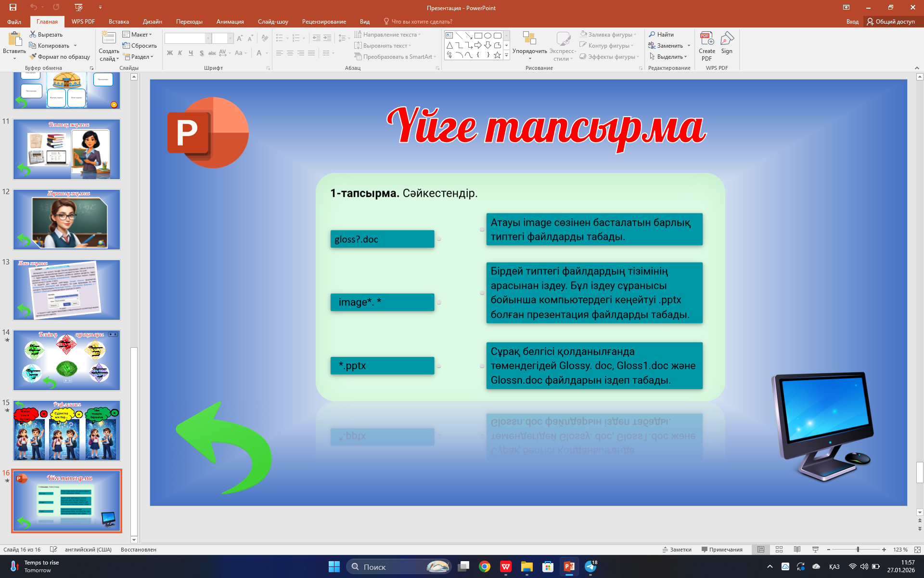Switch to the Дизайн tab

[x=152, y=21]
